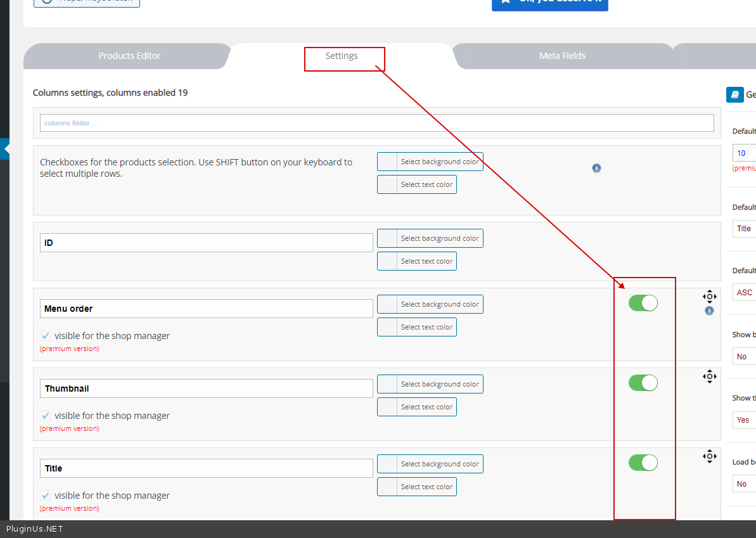Open the dropdown set to Yes

pyautogui.click(x=745, y=420)
